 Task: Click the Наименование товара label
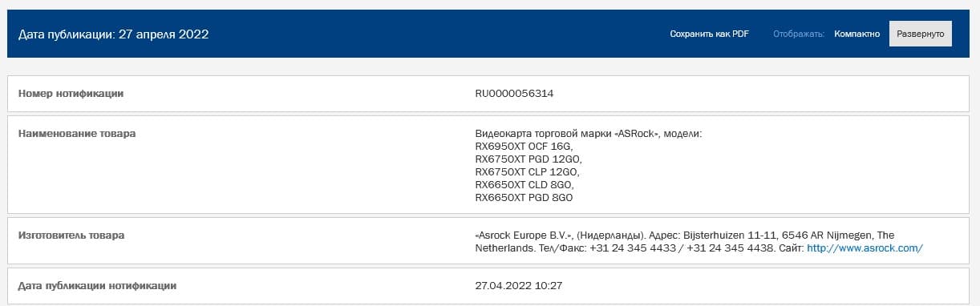pos(77,133)
